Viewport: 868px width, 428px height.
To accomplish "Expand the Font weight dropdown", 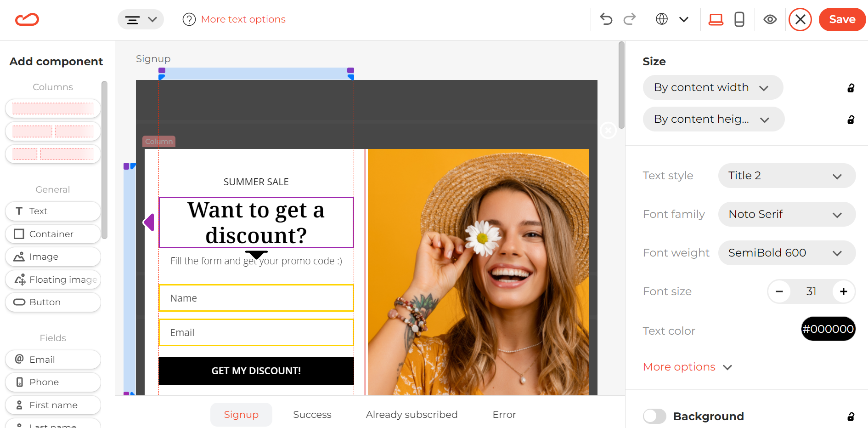I will point(786,253).
